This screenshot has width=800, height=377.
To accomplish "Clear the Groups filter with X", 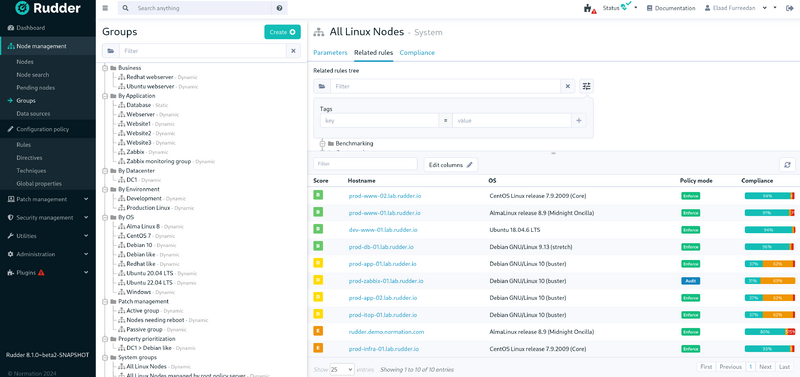I will pos(293,51).
